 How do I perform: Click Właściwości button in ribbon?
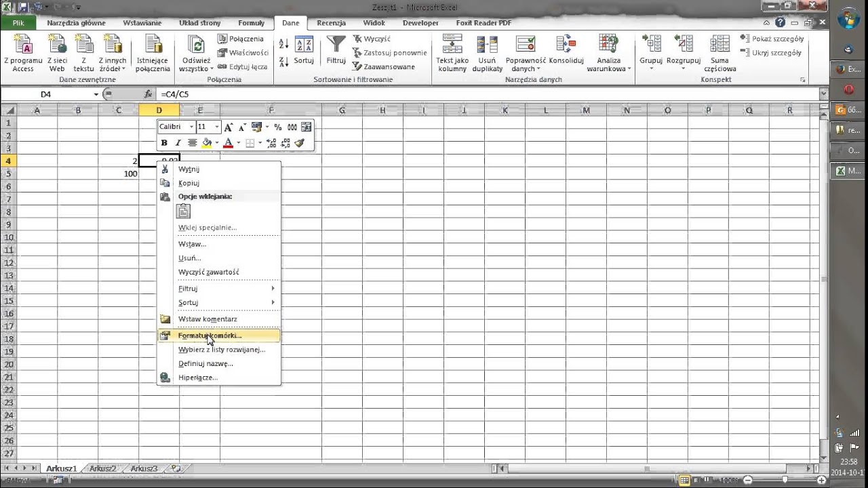(x=243, y=52)
